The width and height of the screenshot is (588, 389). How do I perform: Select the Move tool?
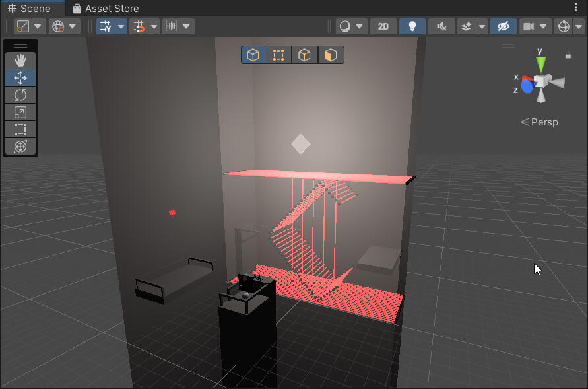[x=20, y=78]
